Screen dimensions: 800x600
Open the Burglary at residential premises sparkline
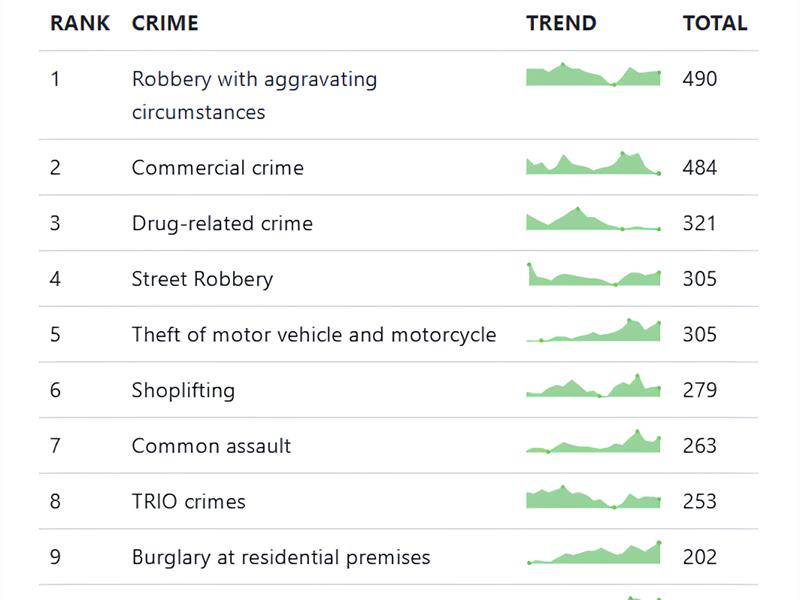point(593,553)
